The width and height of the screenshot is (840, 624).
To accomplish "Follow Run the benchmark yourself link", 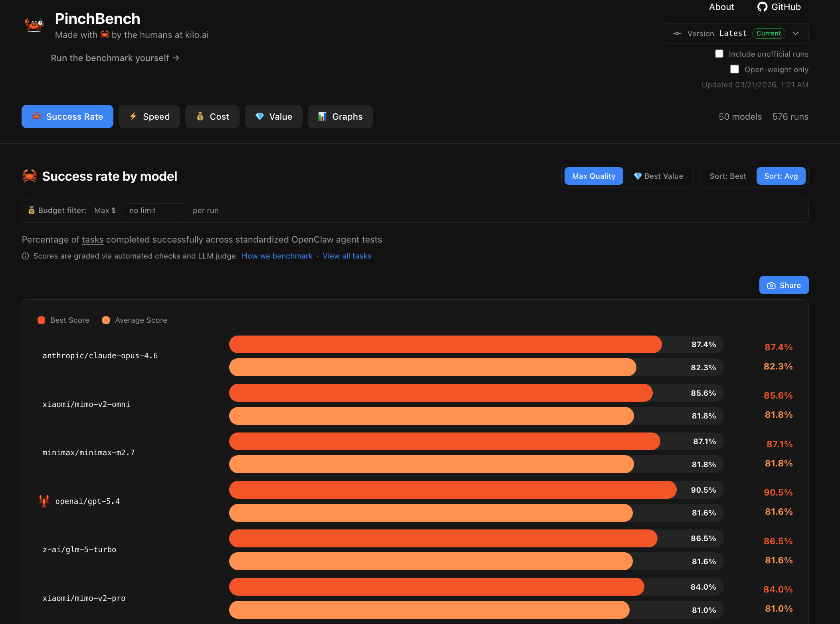I will click(115, 58).
